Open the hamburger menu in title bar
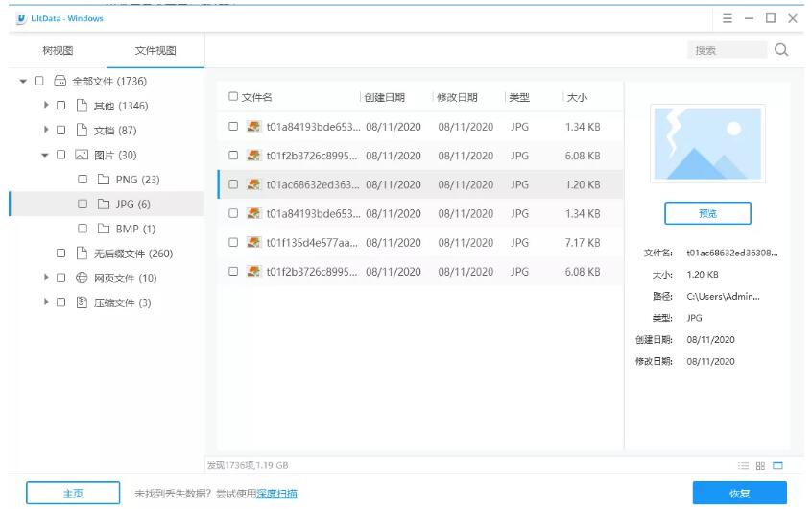Screen dimensions: 812x509 coord(728,18)
